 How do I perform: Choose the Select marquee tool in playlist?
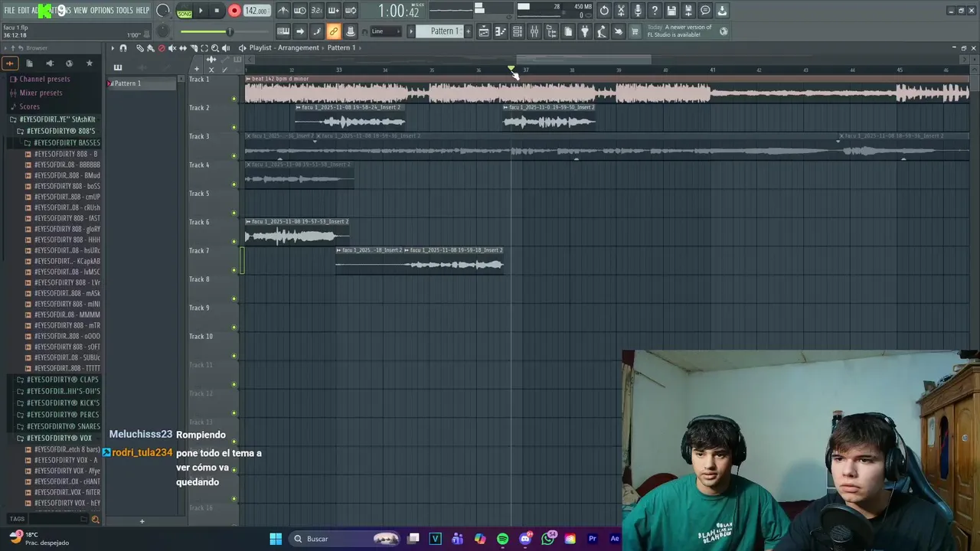[x=204, y=48]
